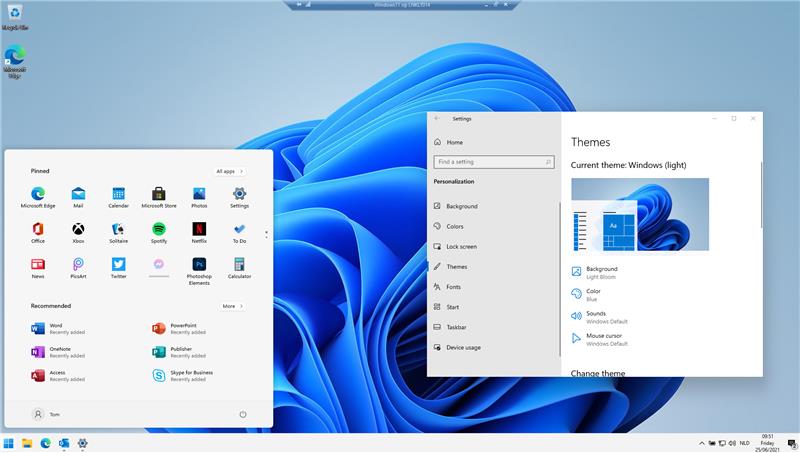Launch the Office pinned app
The height and width of the screenshot is (453, 800).
tap(38, 232)
